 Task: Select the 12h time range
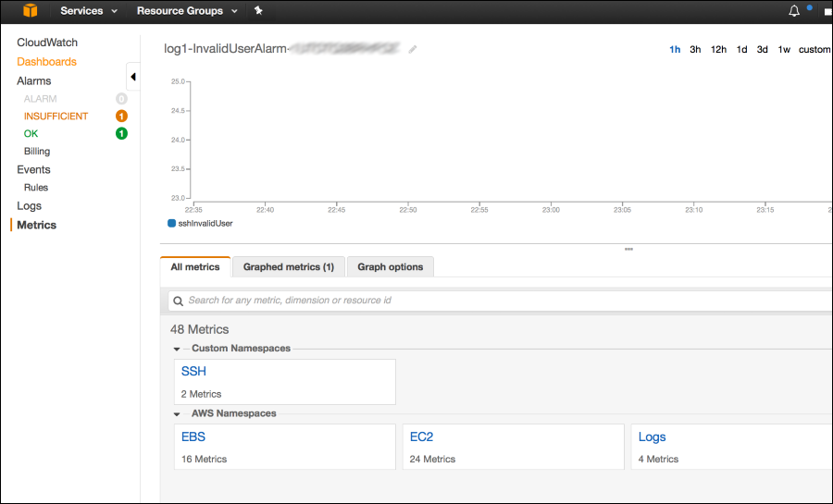[718, 49]
